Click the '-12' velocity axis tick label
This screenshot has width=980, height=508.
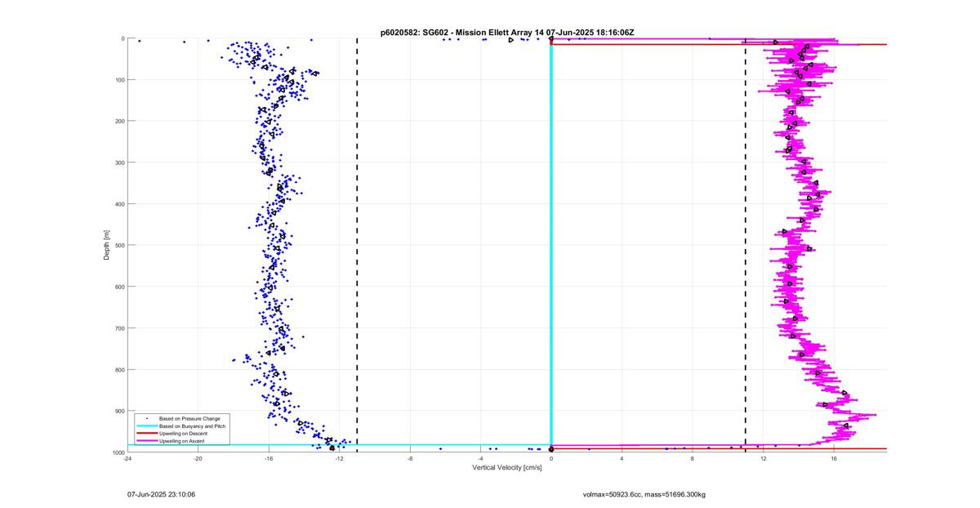tap(339, 459)
